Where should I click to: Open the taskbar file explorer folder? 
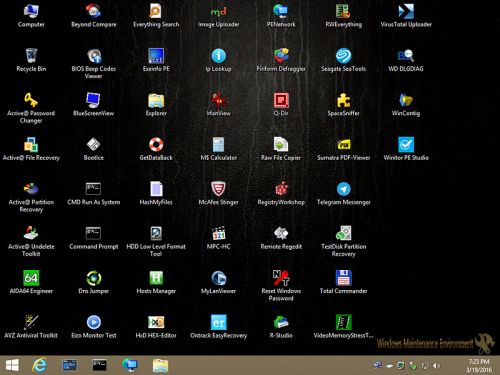[160, 366]
